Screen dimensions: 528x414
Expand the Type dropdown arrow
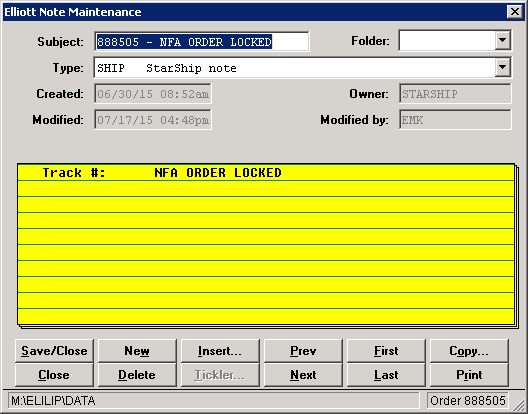(x=502, y=67)
